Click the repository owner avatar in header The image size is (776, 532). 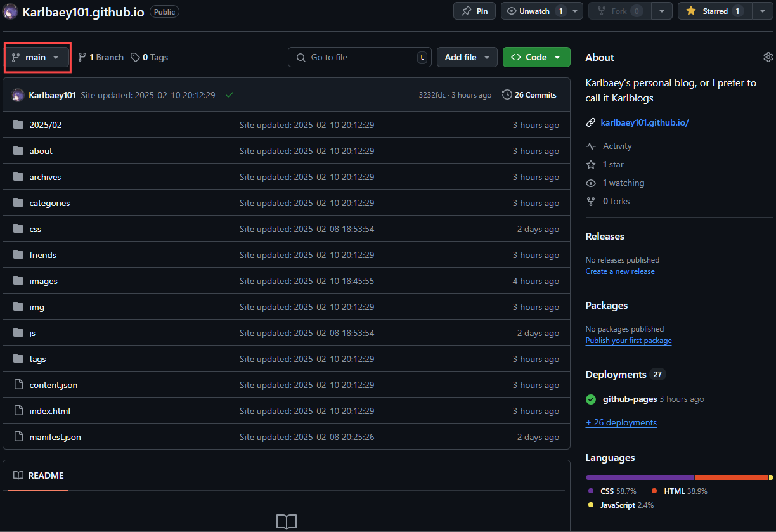point(11,11)
